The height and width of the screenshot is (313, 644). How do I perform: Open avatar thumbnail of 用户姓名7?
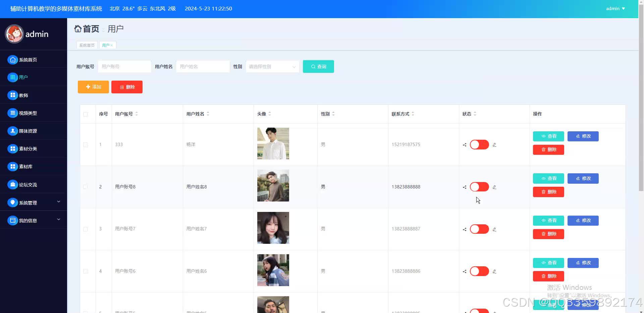click(x=273, y=228)
